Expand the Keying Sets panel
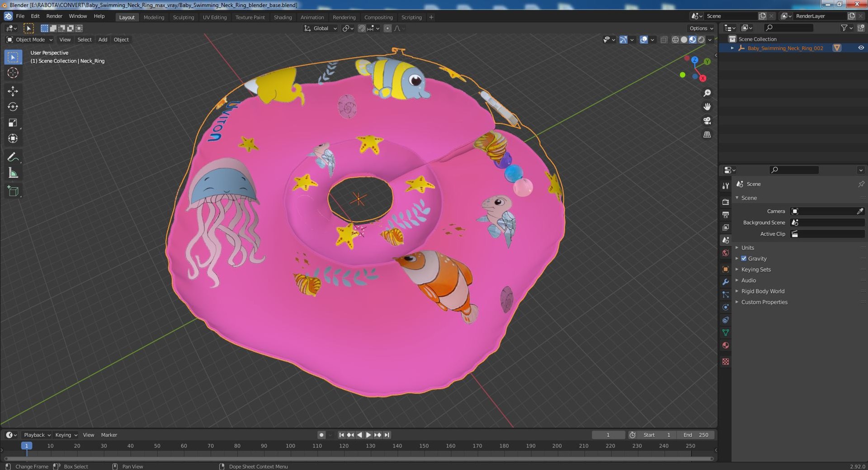The height and width of the screenshot is (470, 868). click(x=756, y=270)
